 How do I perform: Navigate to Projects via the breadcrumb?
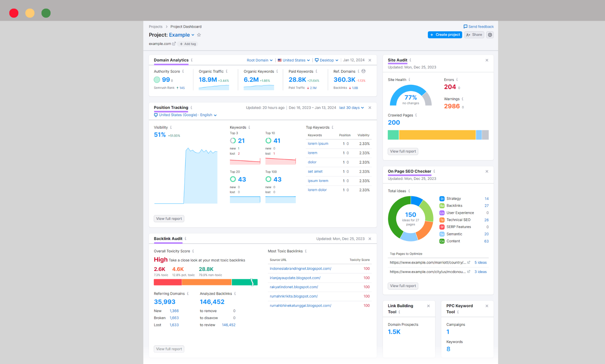155,26
